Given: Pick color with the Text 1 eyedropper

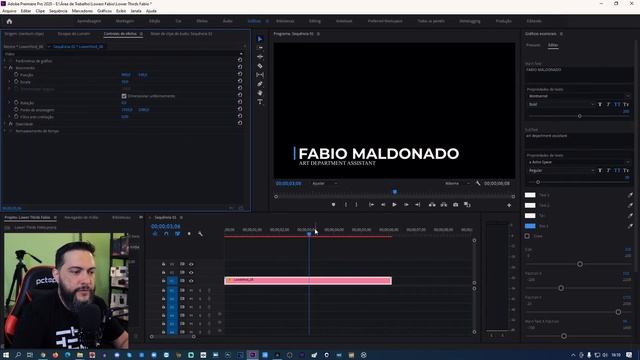Looking at the screenshot, I should (630, 195).
